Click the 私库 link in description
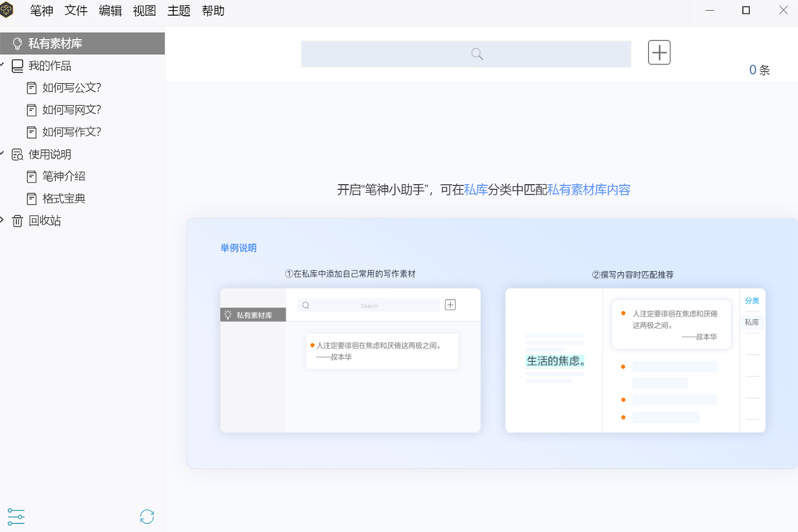 476,190
